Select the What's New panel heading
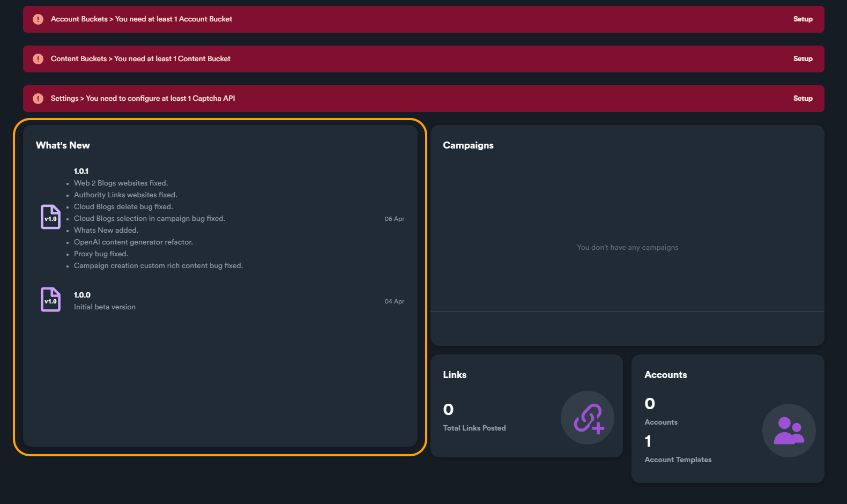Viewport: 847px width, 504px height. 63,145
